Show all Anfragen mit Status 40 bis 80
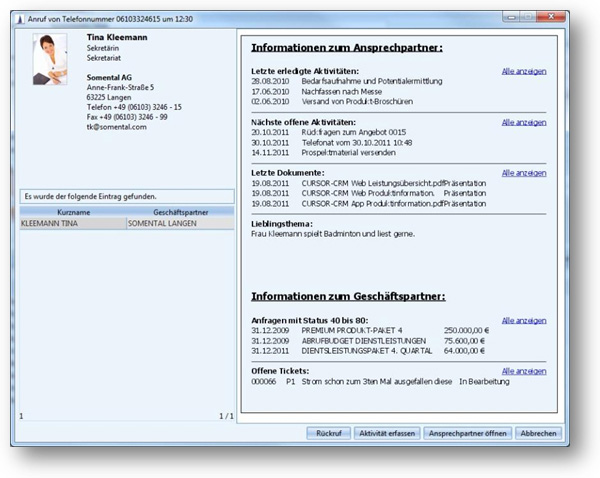 point(524,320)
